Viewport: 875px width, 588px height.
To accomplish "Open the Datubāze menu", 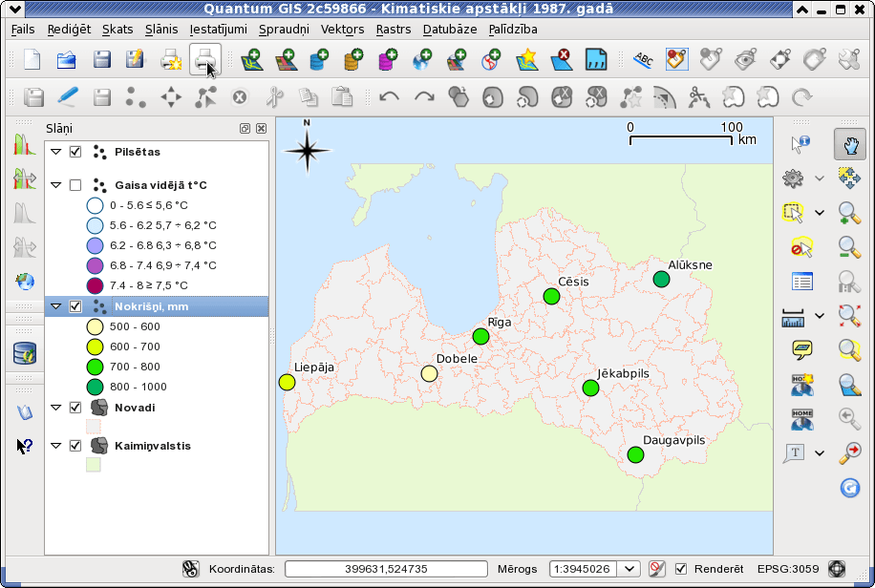I will coord(450,29).
